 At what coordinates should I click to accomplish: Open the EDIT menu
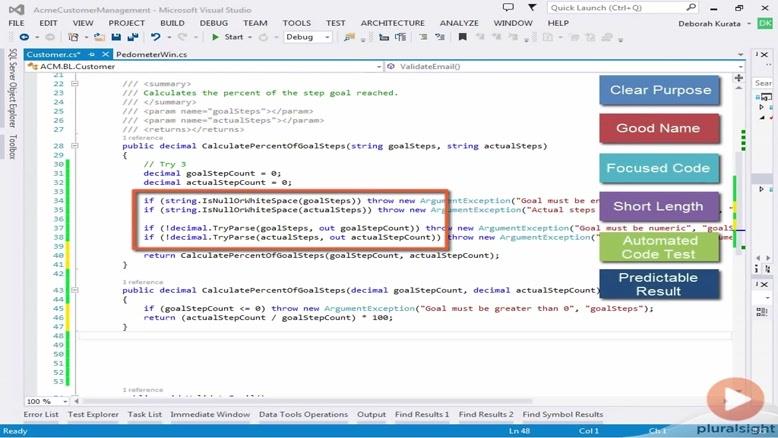pyautogui.click(x=49, y=23)
